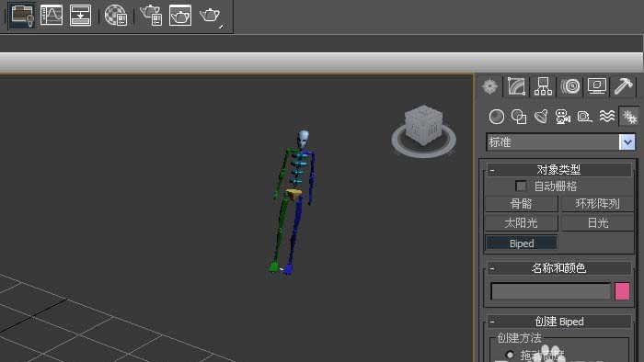Select the Systems category icon
644x362 pixels.
pyautogui.click(x=628, y=117)
